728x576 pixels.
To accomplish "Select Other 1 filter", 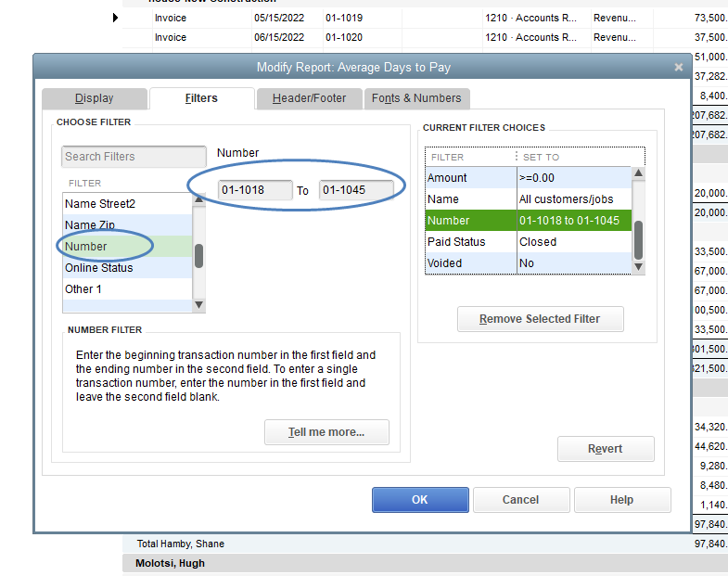I will click(127, 289).
